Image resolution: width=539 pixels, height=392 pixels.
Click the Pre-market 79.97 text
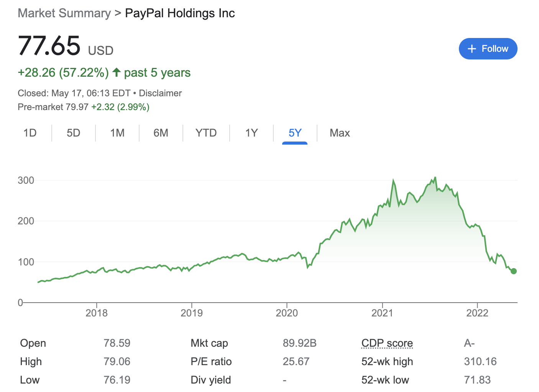pyautogui.click(x=53, y=107)
